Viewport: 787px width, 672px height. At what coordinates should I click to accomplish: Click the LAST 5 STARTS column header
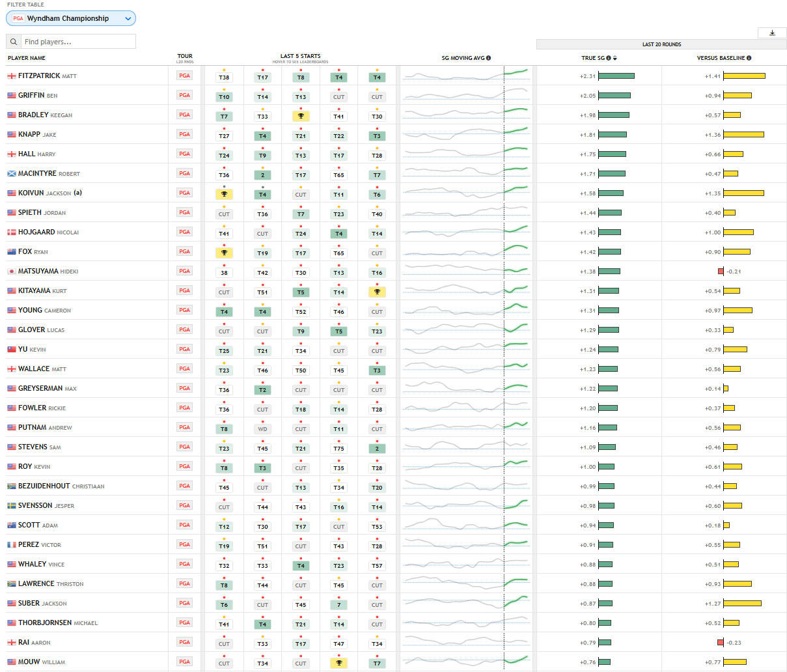[x=300, y=57]
